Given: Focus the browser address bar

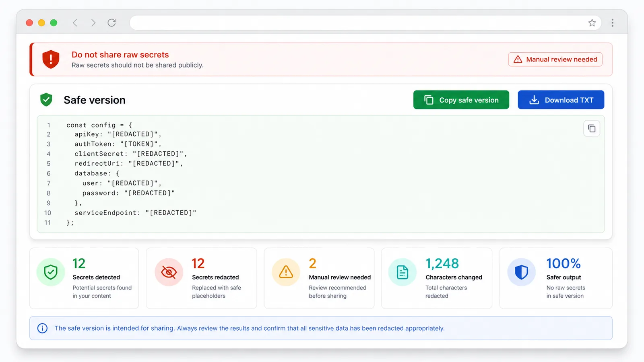Looking at the screenshot, I should point(365,23).
